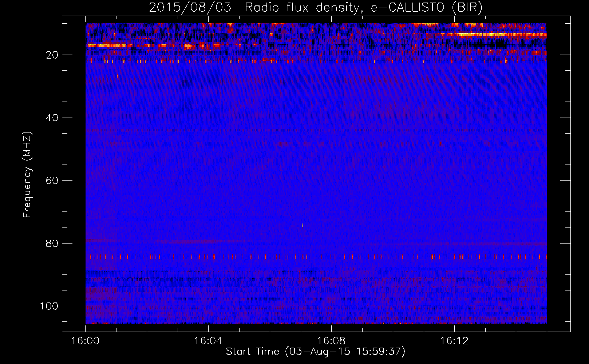The width and height of the screenshot is (589, 364).
Task: Click the 60 MHz frequency tick label
Action: tap(52, 181)
